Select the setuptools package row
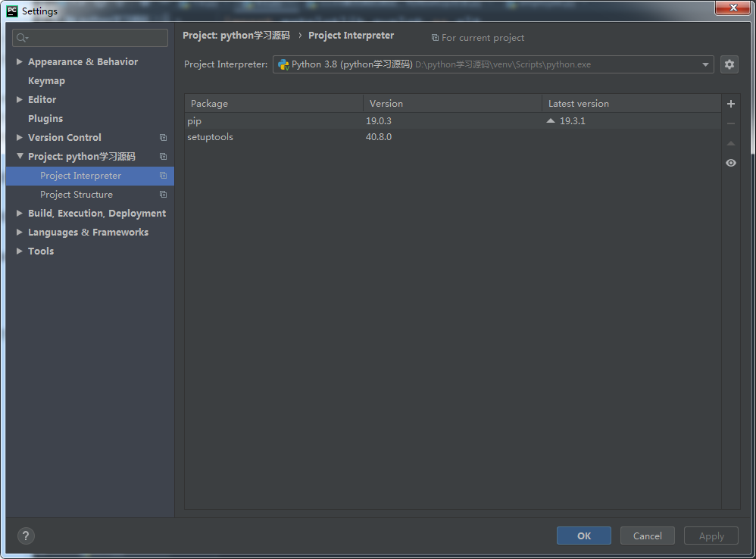This screenshot has height=559, width=756. coord(453,137)
